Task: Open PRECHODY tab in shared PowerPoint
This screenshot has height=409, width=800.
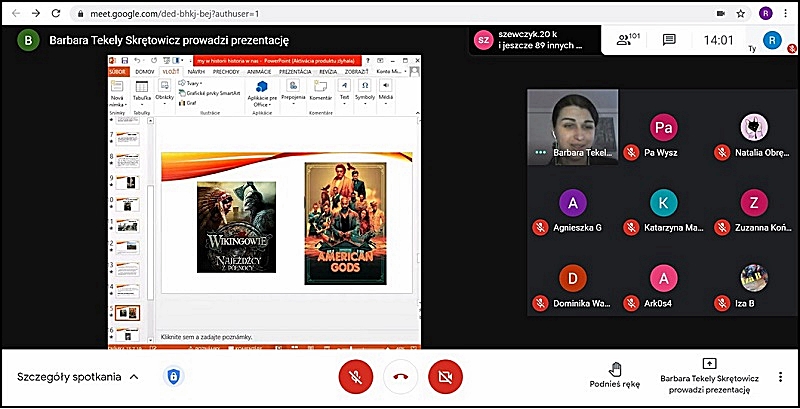Action: [x=227, y=72]
